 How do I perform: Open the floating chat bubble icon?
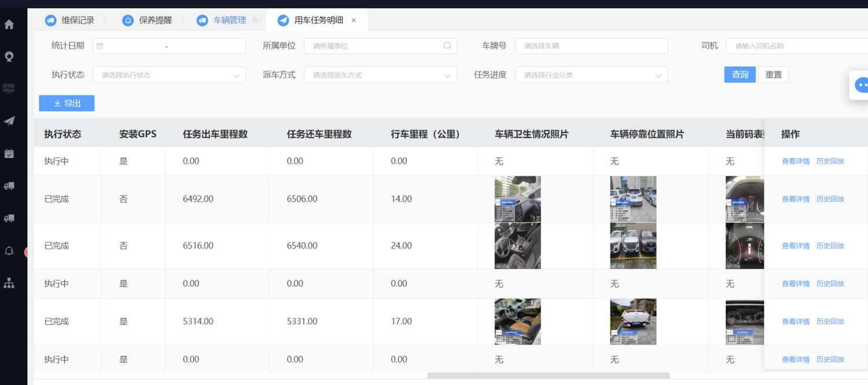862,86
